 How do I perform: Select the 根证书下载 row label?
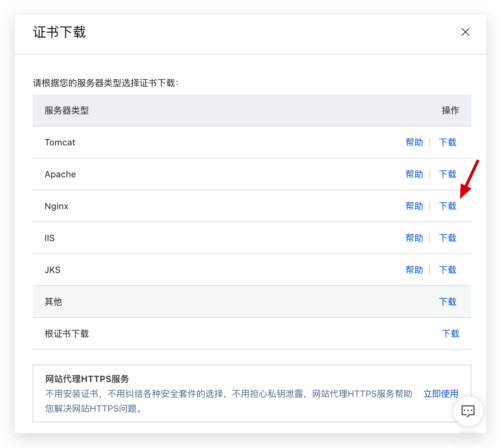[67, 334]
